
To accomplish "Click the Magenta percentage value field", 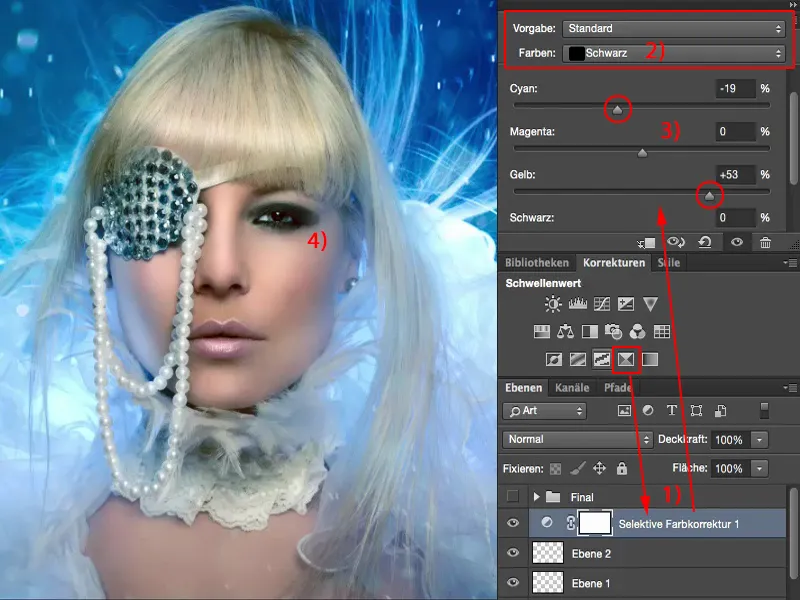I will tap(735, 132).
